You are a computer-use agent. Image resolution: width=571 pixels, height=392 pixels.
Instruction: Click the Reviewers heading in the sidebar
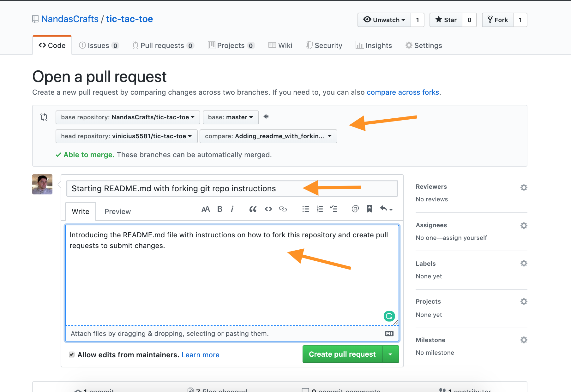pos(431,187)
